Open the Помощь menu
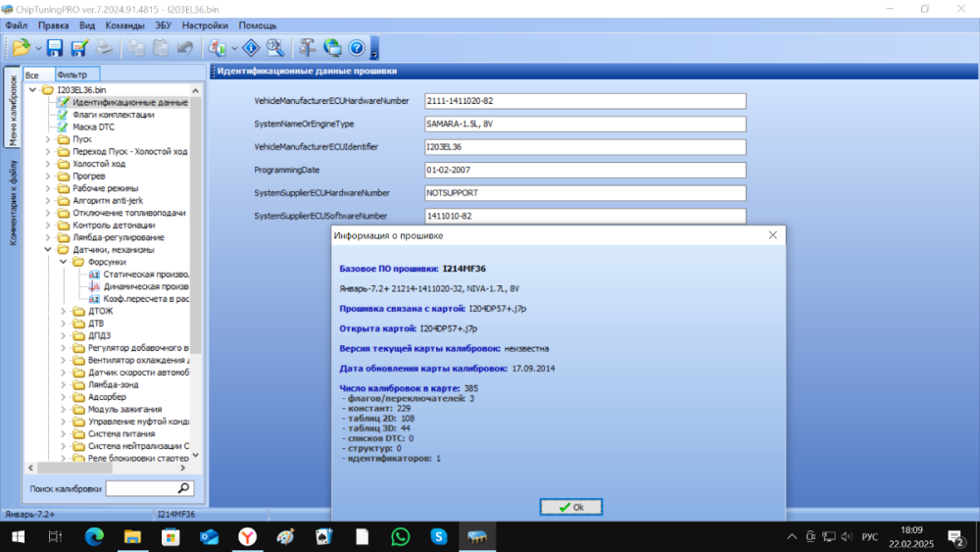980x552 pixels. tap(258, 25)
